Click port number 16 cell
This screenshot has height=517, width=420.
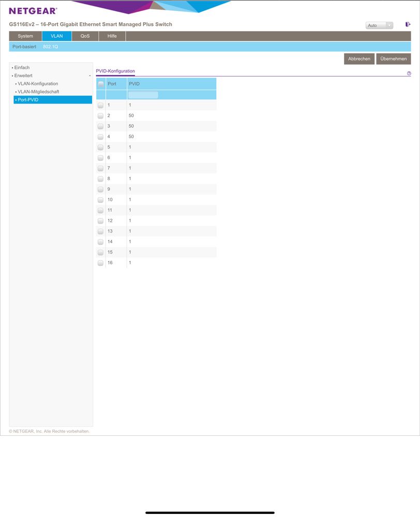110,262
